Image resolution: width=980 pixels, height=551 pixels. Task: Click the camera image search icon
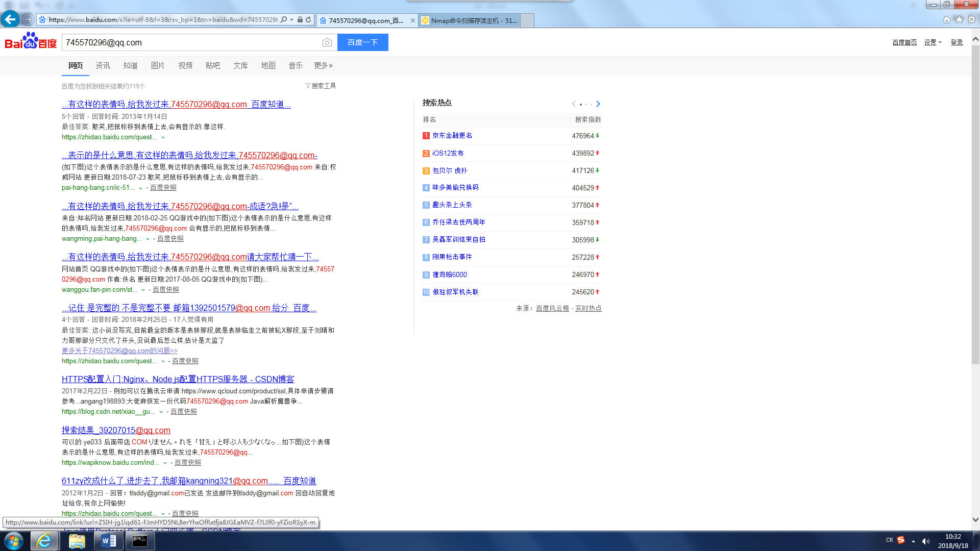pos(327,43)
